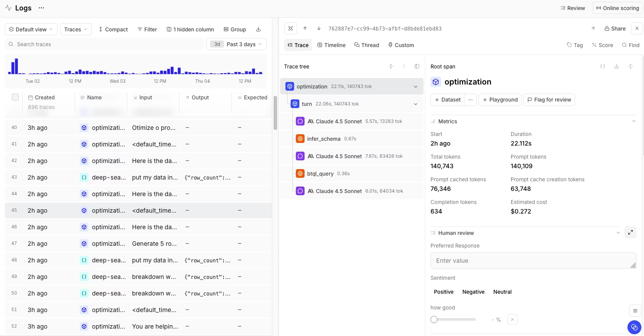Select the Neutral sentiment option
644x336 pixels.
point(502,292)
